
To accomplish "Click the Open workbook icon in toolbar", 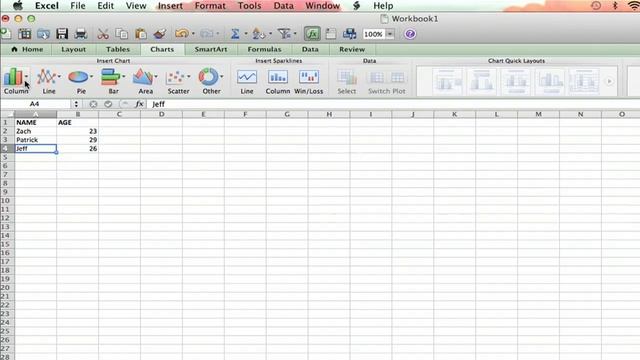I will 43,34.
